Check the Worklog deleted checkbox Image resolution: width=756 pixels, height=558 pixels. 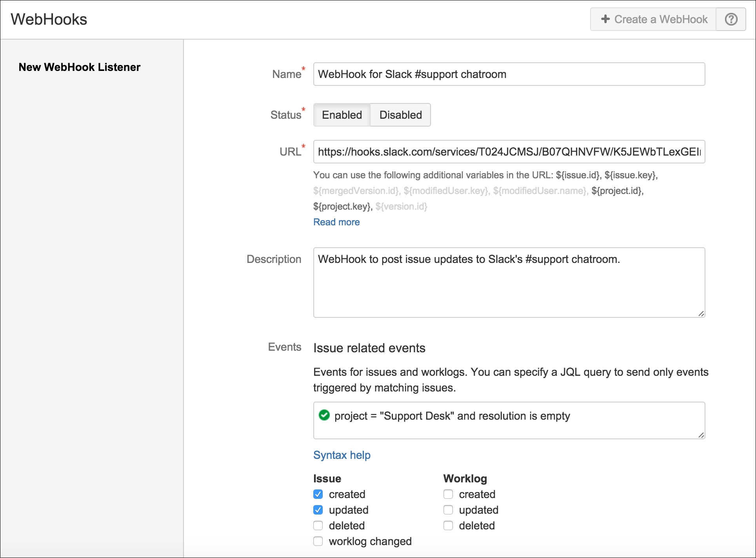(x=448, y=525)
